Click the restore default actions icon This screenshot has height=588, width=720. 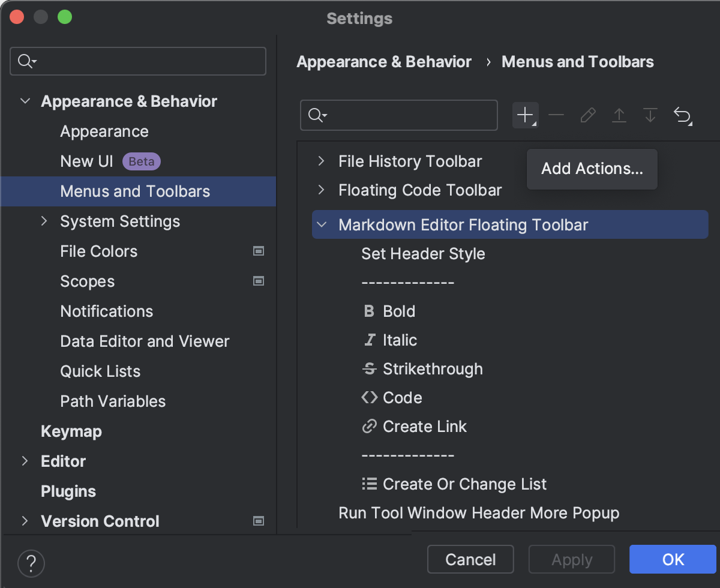[x=683, y=115]
